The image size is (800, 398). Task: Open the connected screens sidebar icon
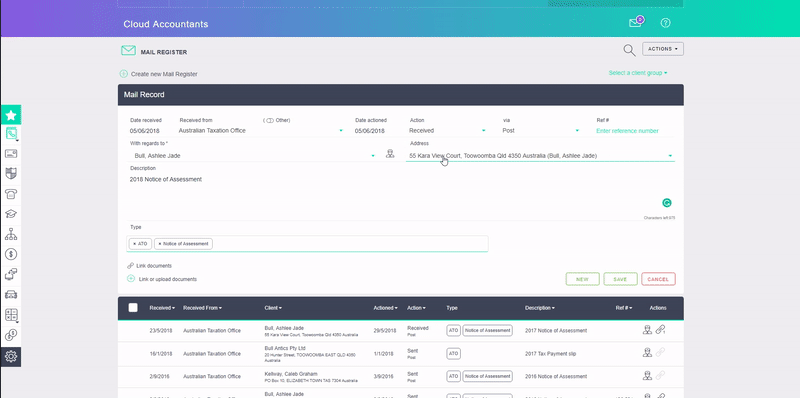(11, 274)
